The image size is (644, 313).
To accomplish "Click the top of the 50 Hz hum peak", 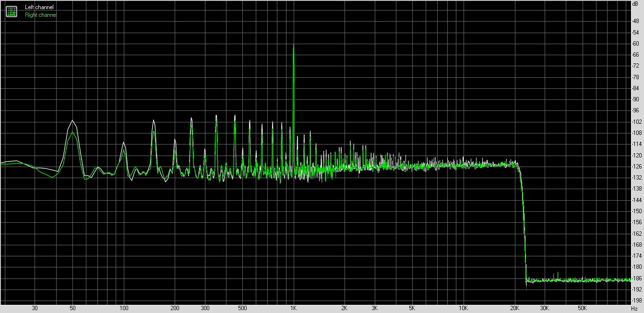I will coord(72,120).
